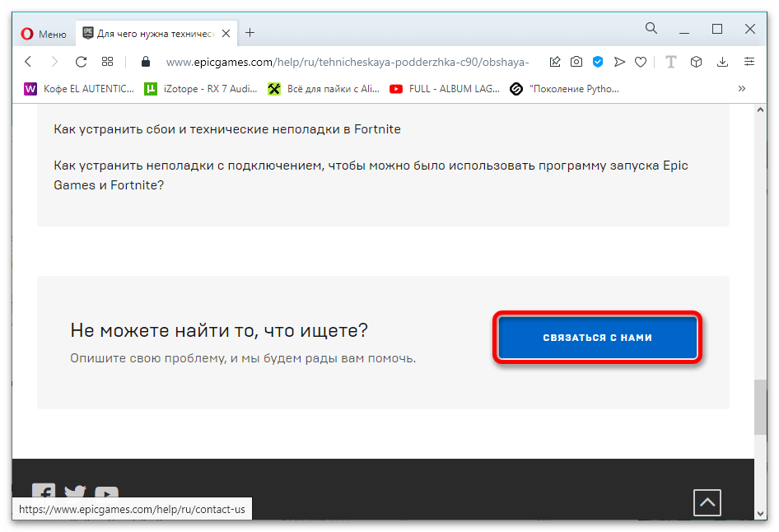
Task: Expand hidden bookmarks with double chevron
Action: click(x=742, y=88)
